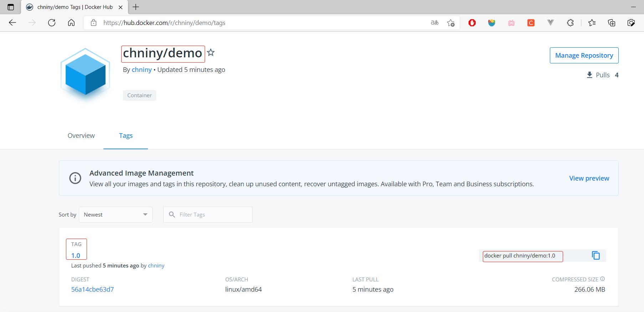This screenshot has width=644, height=312.
Task: Open the gray V extension icon
Action: coord(551,23)
